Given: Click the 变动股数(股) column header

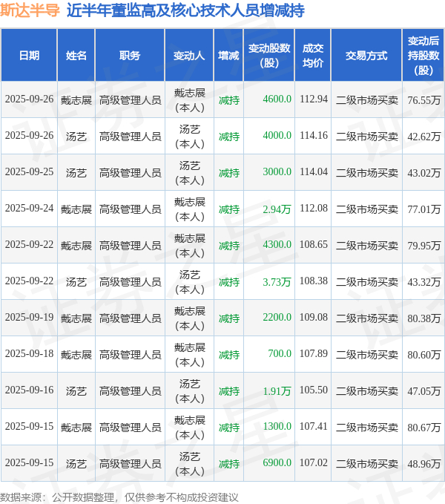Looking at the screenshot, I should [x=269, y=55].
